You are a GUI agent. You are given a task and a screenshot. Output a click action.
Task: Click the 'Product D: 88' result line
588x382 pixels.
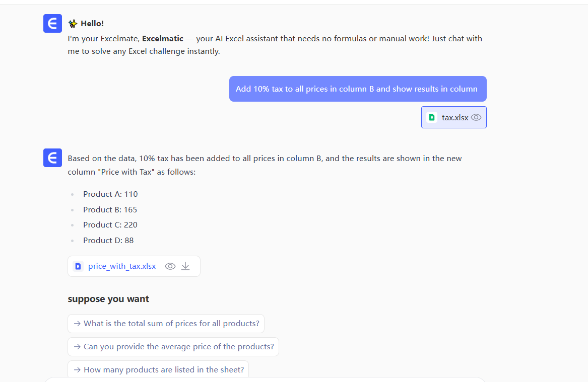point(108,241)
